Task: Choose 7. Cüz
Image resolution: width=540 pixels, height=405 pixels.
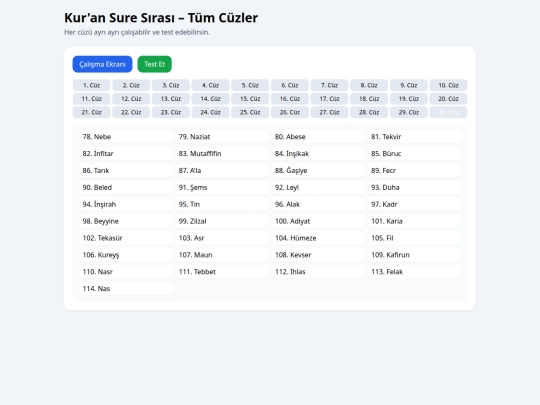Action: point(330,85)
